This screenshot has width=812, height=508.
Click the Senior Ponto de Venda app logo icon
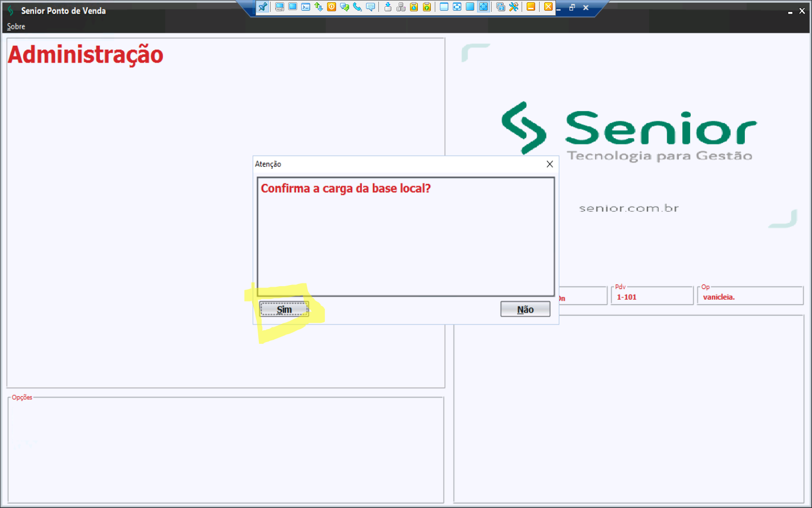coord(10,11)
